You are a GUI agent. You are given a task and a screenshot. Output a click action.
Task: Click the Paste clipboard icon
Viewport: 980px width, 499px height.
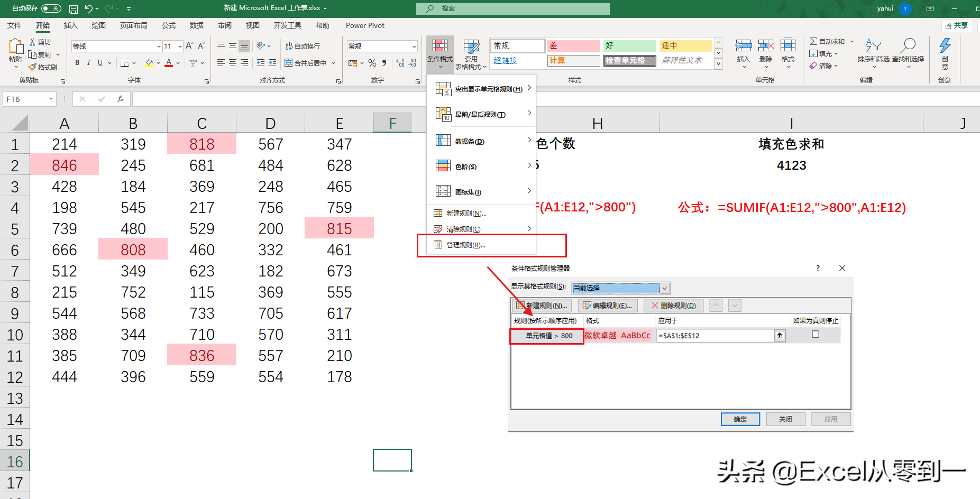coord(15,46)
